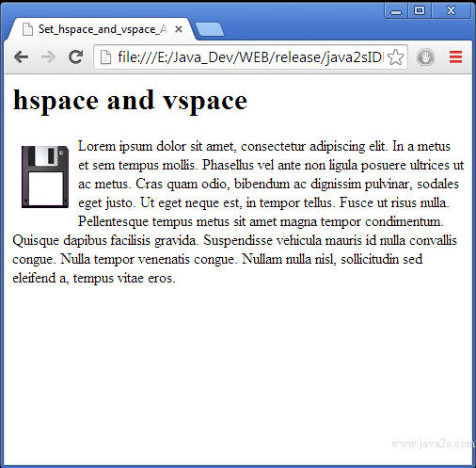The image size is (476, 468).
Task: Go back using the browser back arrow
Action: tap(22, 57)
